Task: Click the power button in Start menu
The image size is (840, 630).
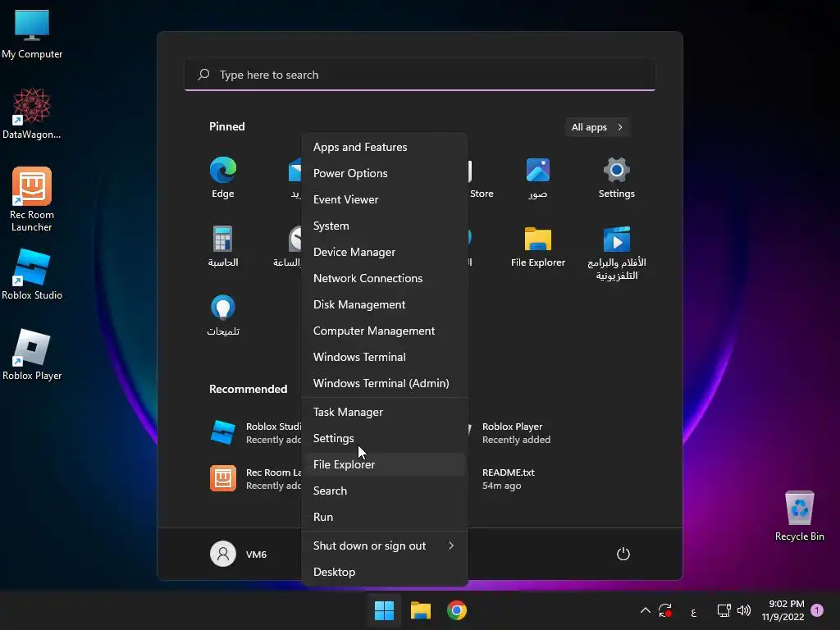Action: point(623,554)
